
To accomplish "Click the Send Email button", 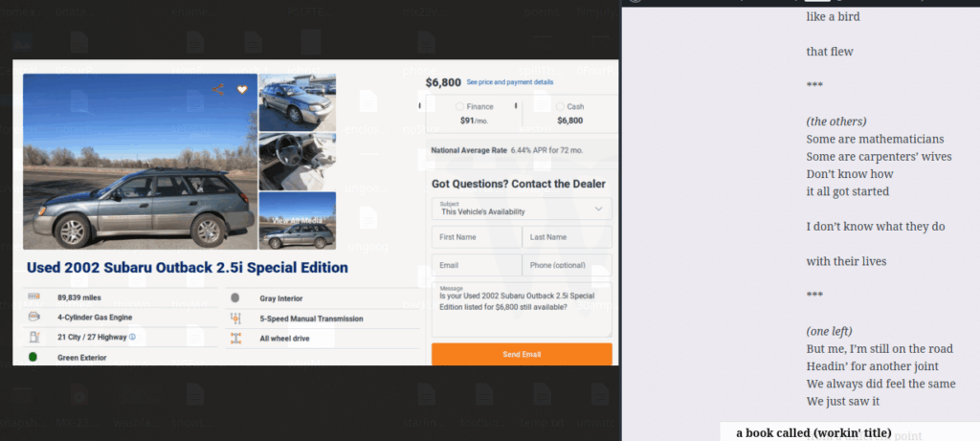I will [x=522, y=354].
